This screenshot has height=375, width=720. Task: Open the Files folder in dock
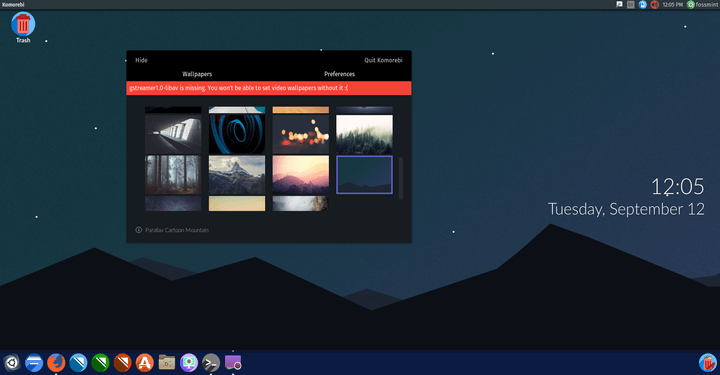166,363
